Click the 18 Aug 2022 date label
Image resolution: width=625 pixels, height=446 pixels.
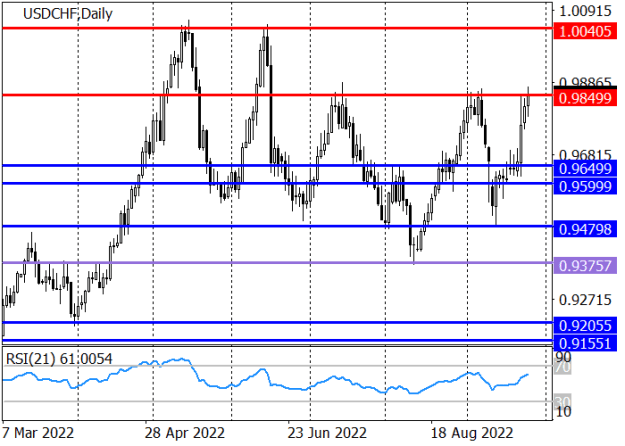coord(472,432)
